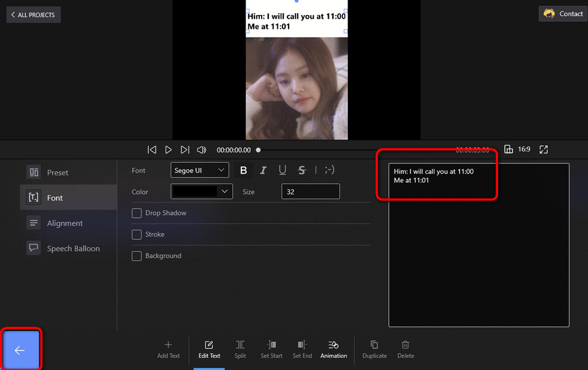
Task: Open the Speech Balloon tab
Action: (x=68, y=248)
